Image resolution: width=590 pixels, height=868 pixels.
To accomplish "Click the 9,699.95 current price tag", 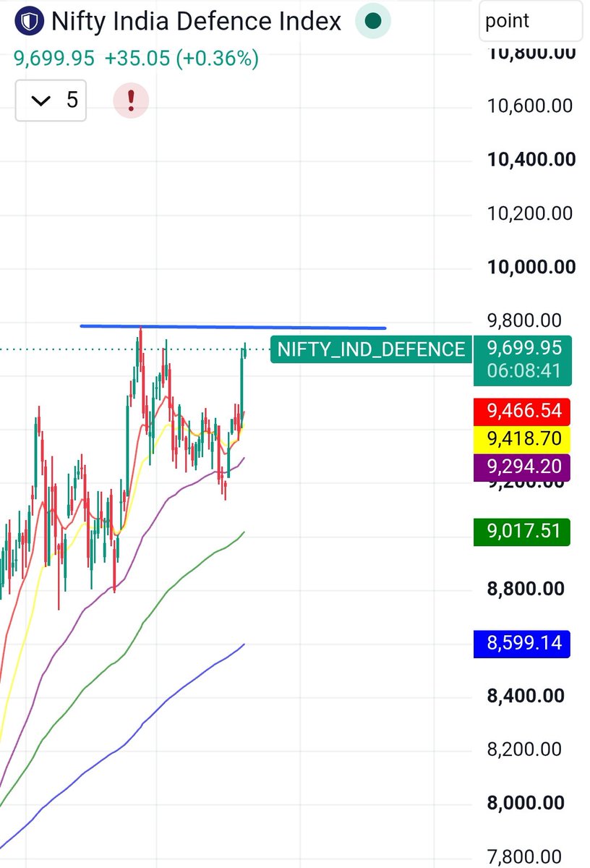I will pyautogui.click(x=524, y=349).
